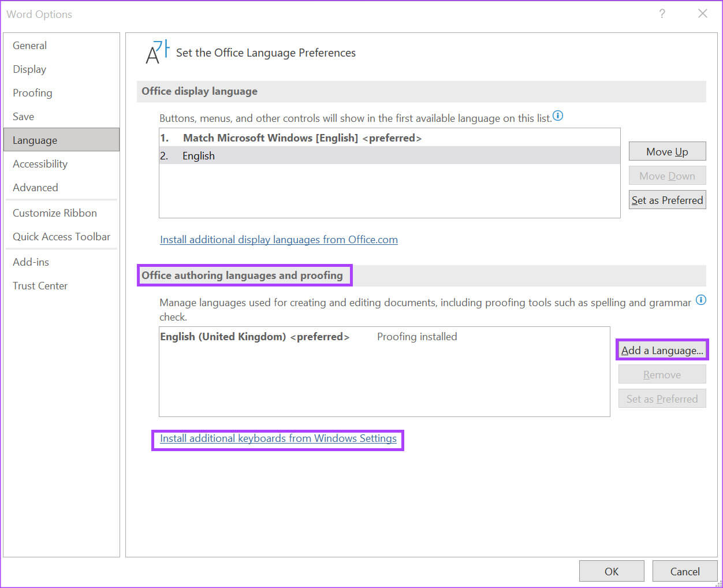
Task: Click the Remove language button
Action: 662,374
